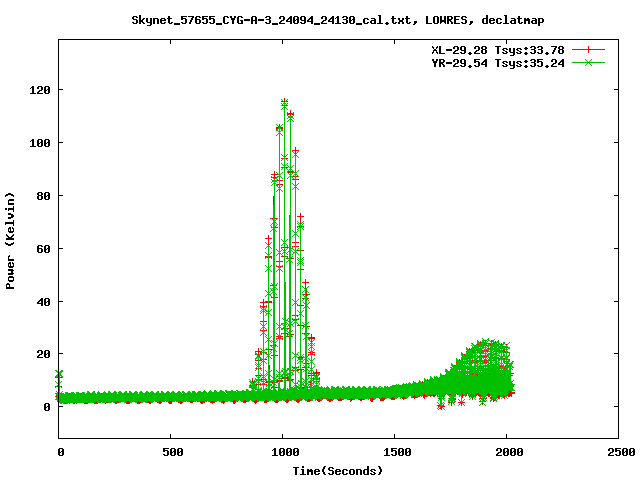Click the highest peak of the main spike
The height and width of the screenshot is (480, 640).
[x=285, y=102]
